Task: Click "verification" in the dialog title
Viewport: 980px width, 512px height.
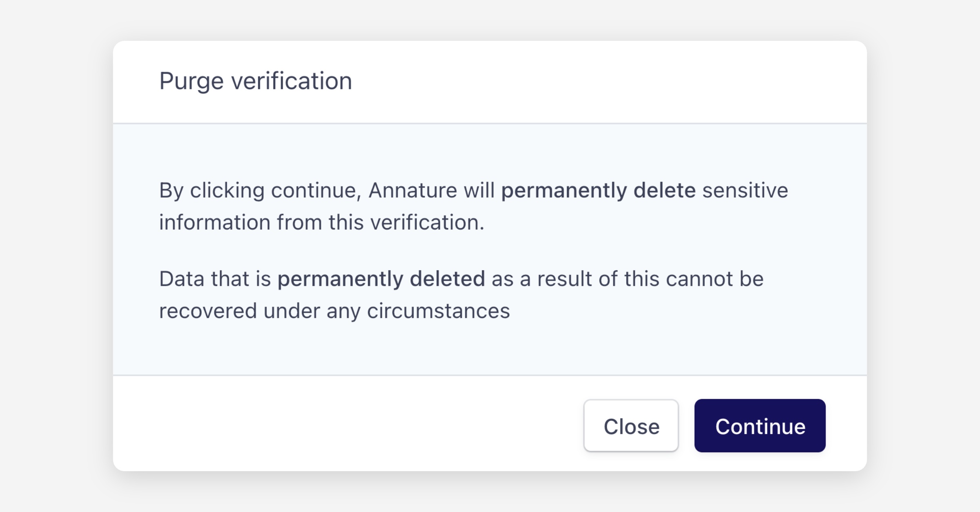Action: pyautogui.click(x=292, y=81)
